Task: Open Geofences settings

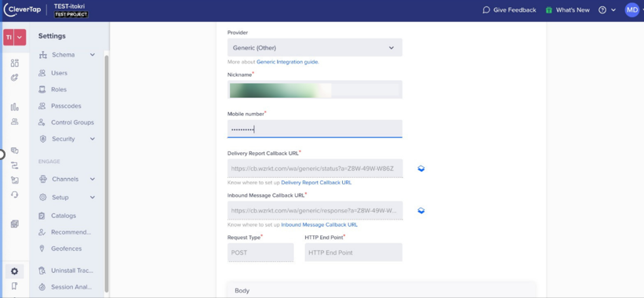Action: click(67, 249)
